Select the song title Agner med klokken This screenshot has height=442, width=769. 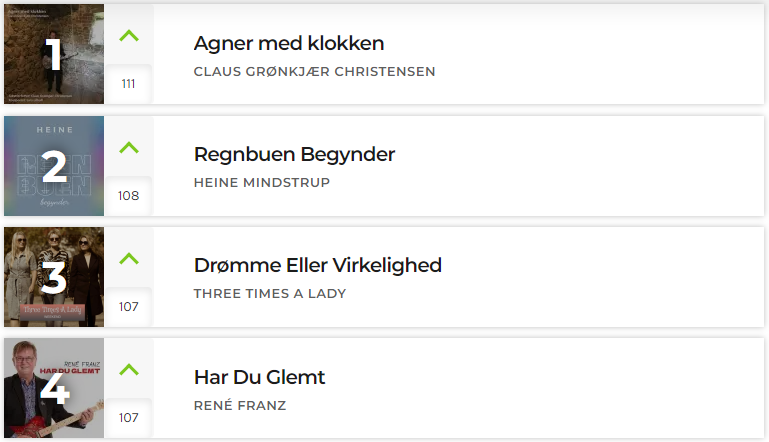pos(289,44)
